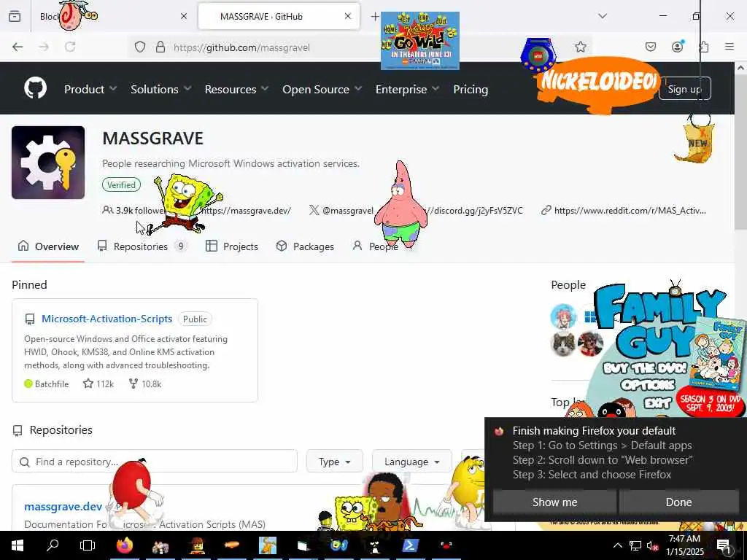Viewport: 747px width, 560px height.
Task: Expand the Product menu
Action: [90, 89]
